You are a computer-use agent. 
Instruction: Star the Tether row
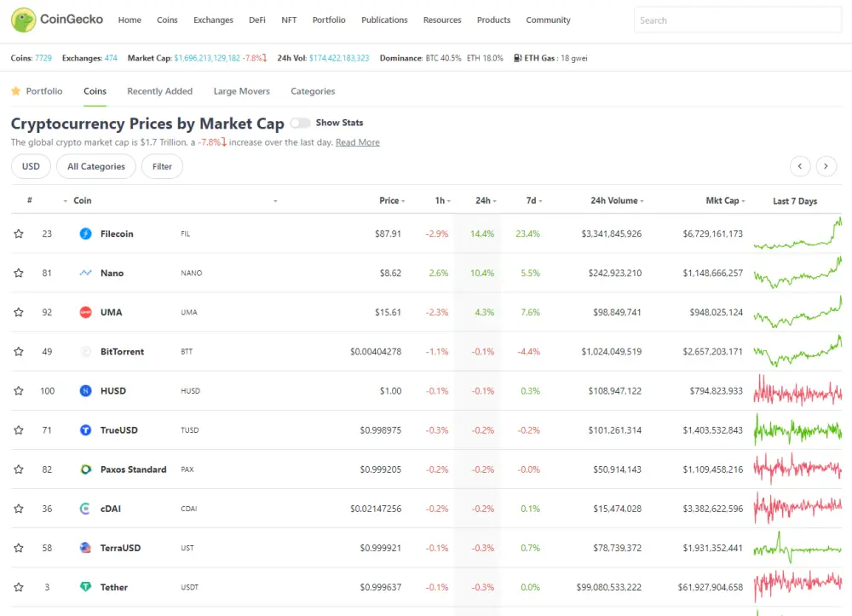[x=19, y=587]
